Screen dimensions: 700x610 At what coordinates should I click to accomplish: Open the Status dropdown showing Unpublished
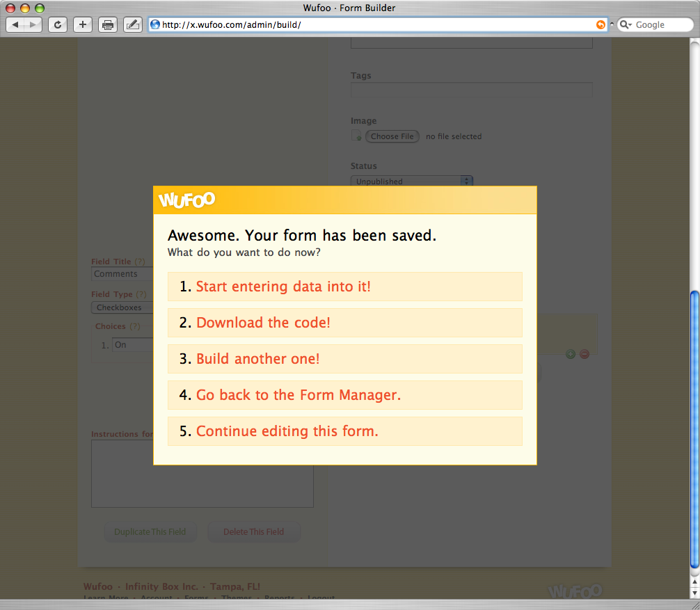[x=412, y=181]
